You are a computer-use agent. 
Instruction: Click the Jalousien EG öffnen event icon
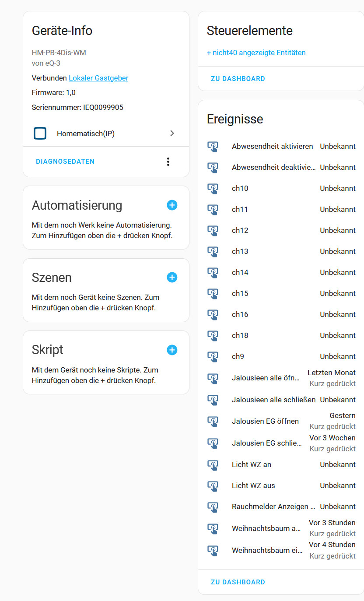coord(213,422)
